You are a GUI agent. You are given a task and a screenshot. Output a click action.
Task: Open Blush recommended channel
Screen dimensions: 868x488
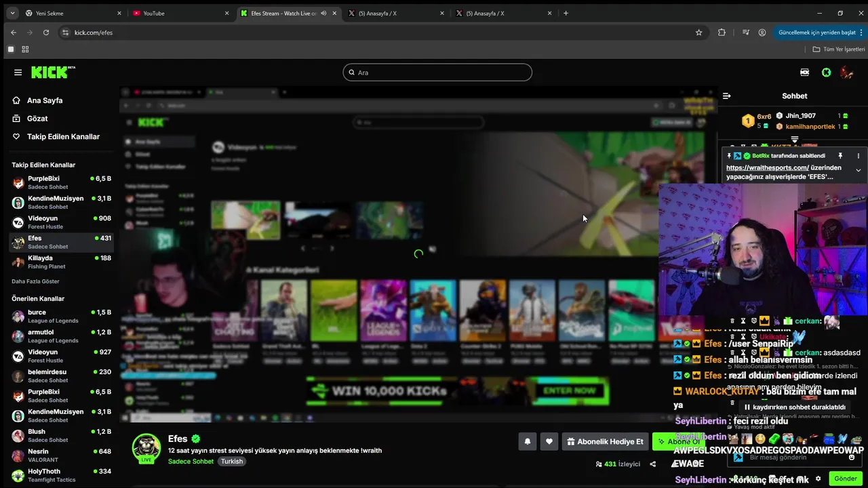(62, 435)
